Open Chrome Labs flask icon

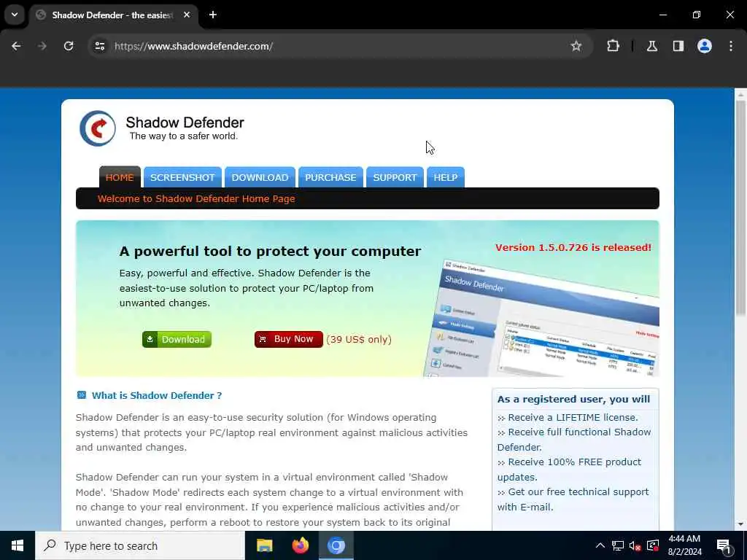[651, 46]
